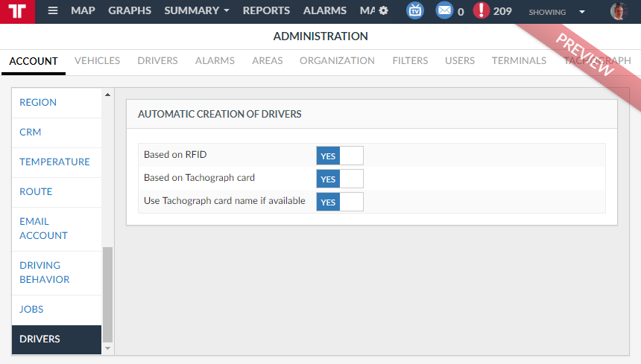Open the Organization tab
This screenshot has width=641, height=364.
[337, 61]
